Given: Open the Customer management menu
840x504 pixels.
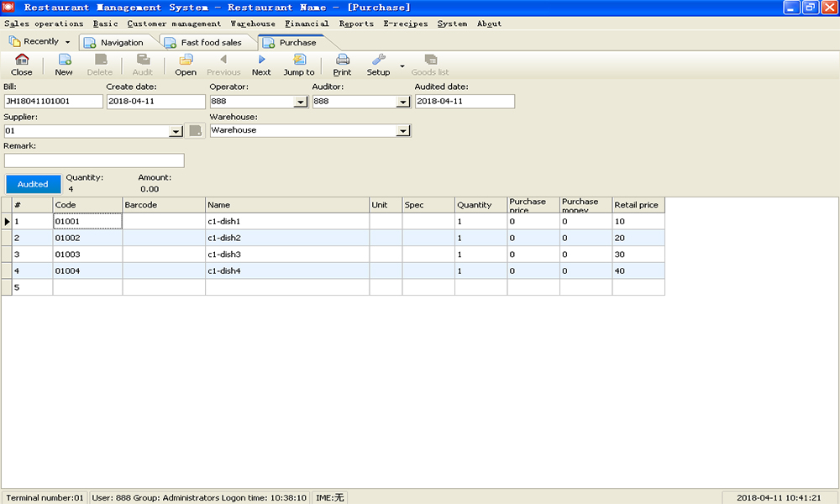Looking at the screenshot, I should point(174,24).
